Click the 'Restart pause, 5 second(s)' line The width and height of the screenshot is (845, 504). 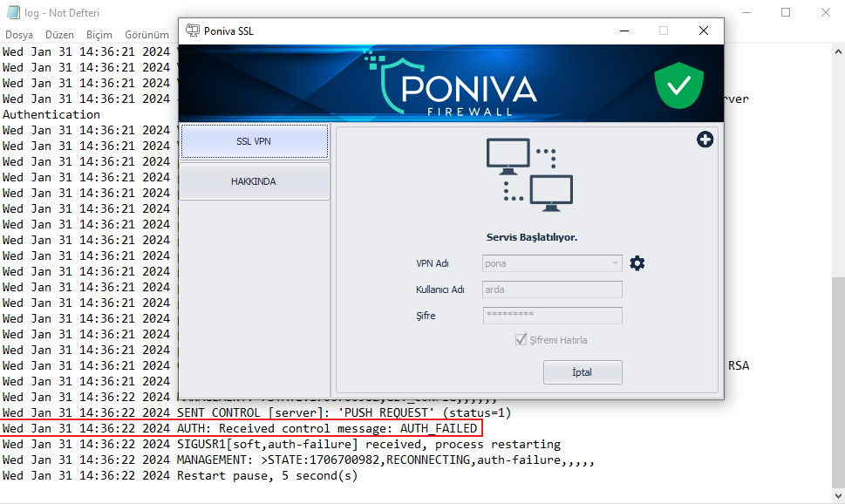pos(180,475)
